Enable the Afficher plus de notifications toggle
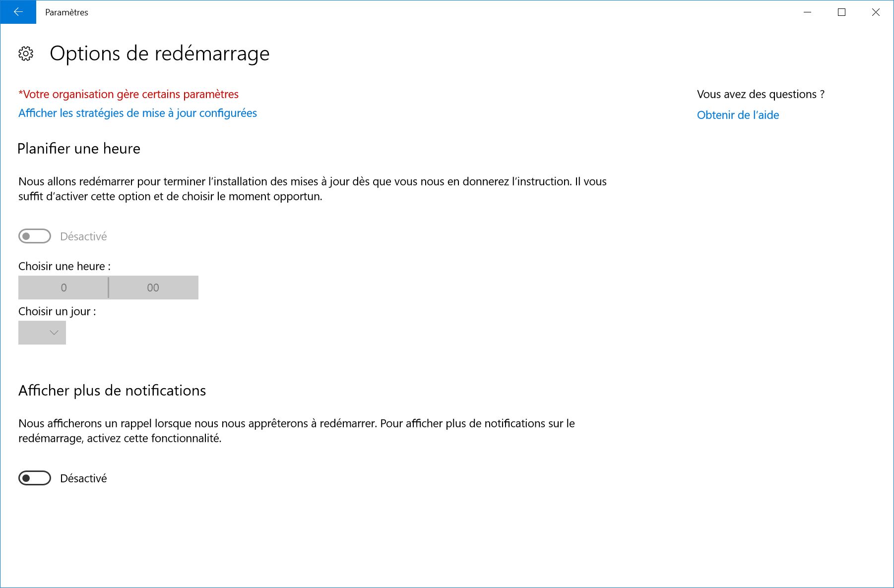 (x=34, y=478)
